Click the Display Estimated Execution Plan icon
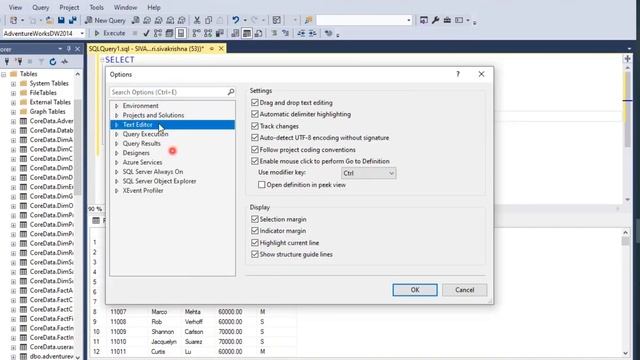The width and height of the screenshot is (640, 360). pos(158,33)
